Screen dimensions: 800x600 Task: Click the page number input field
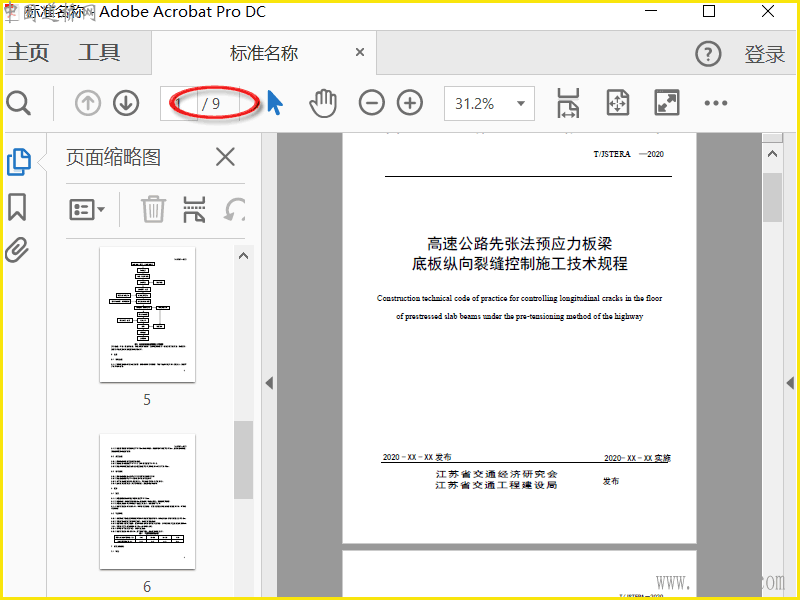(x=179, y=104)
